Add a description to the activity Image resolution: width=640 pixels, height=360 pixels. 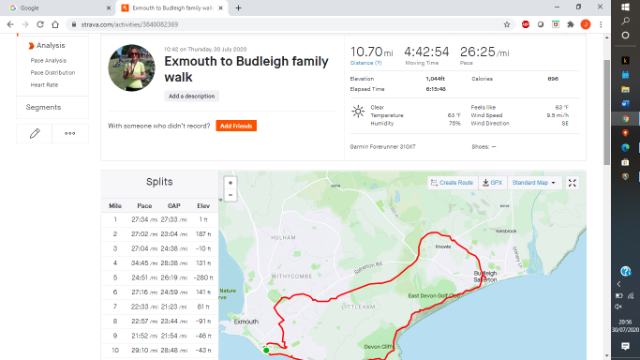pos(192,96)
